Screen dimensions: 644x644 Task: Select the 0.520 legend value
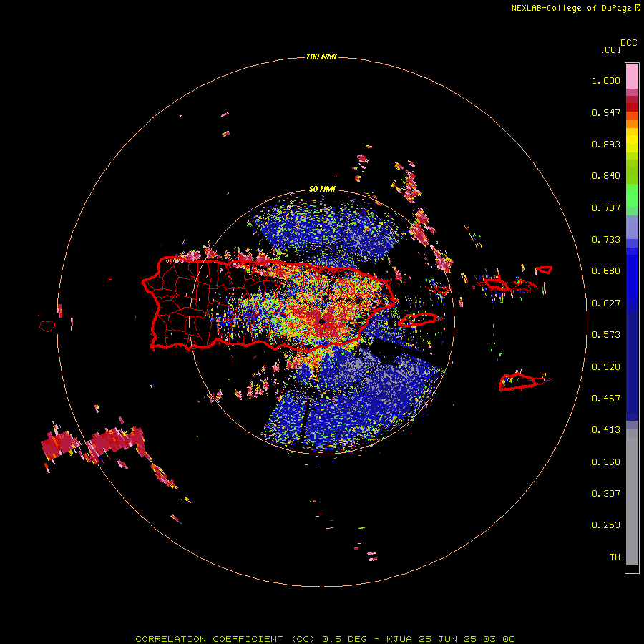(606, 367)
